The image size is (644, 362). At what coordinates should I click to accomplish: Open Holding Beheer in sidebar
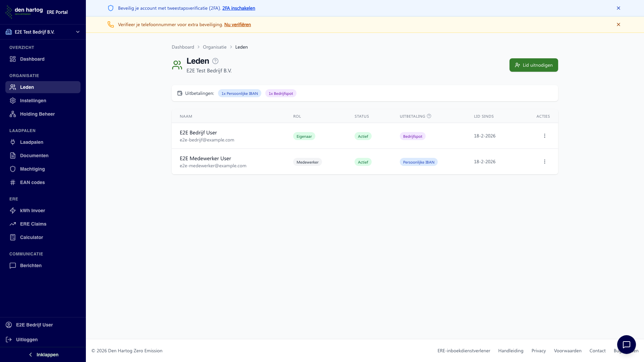pyautogui.click(x=37, y=114)
